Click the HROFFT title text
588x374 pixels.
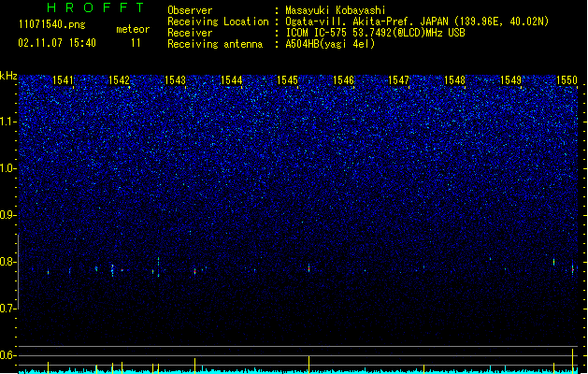[96, 7]
